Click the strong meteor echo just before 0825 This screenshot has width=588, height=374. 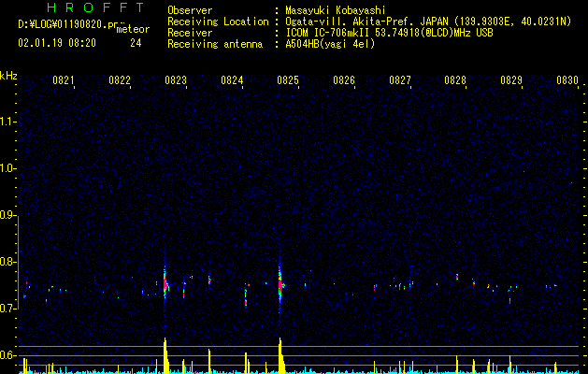point(280,285)
